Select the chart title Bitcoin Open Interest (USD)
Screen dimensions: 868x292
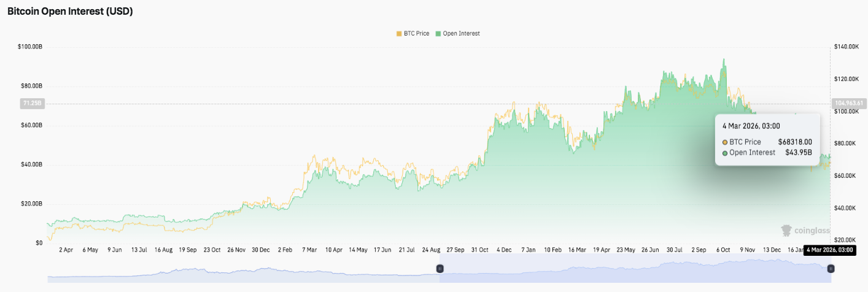(70, 11)
